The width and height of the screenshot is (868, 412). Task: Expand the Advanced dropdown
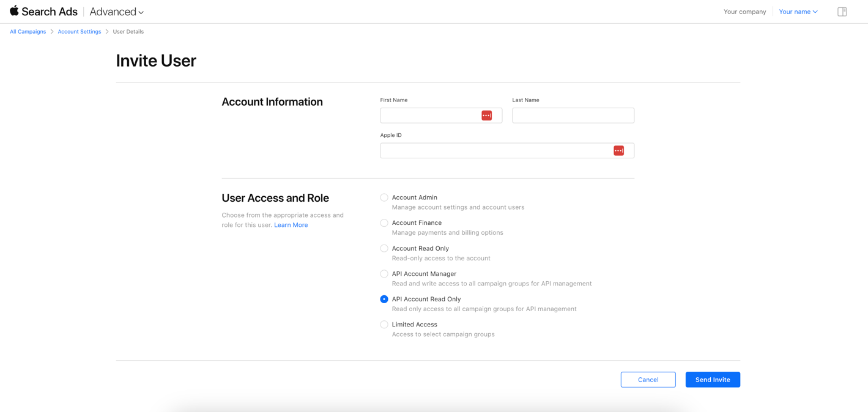pyautogui.click(x=116, y=12)
